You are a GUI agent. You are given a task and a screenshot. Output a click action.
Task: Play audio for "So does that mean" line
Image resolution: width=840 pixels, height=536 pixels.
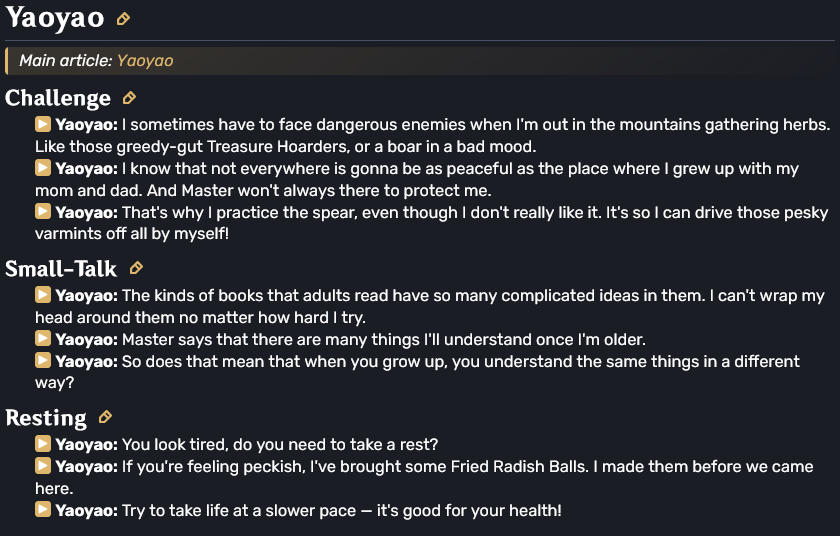coord(43,361)
